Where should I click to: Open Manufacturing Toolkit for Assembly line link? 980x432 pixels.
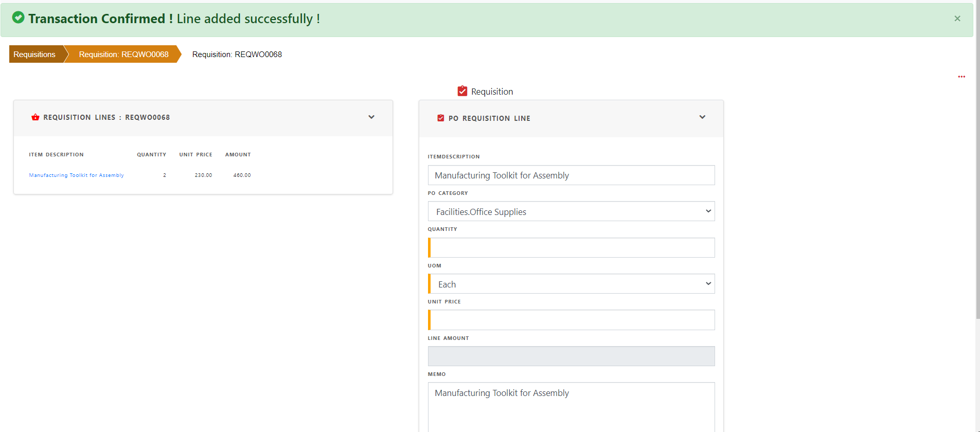76,175
